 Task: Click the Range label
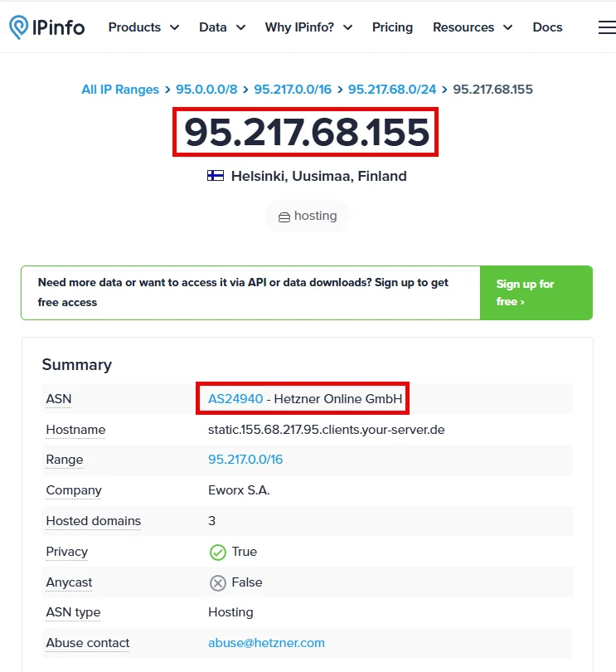65,460
